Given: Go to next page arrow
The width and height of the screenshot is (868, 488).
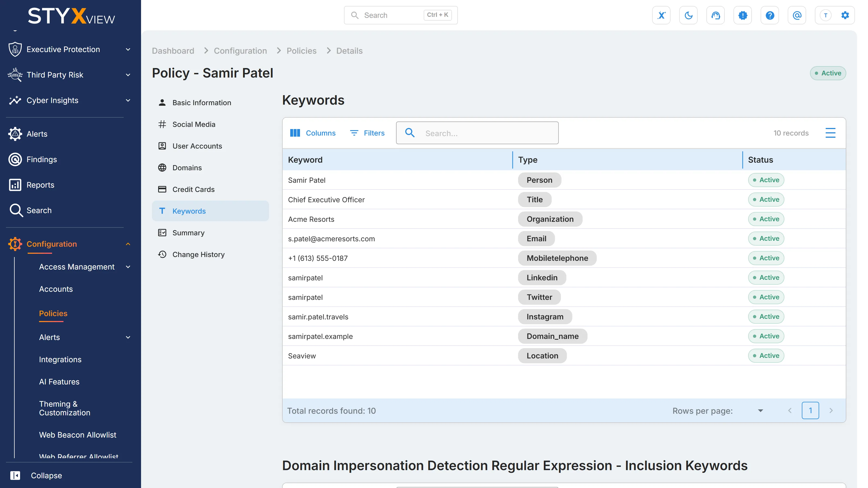Looking at the screenshot, I should [x=831, y=410].
